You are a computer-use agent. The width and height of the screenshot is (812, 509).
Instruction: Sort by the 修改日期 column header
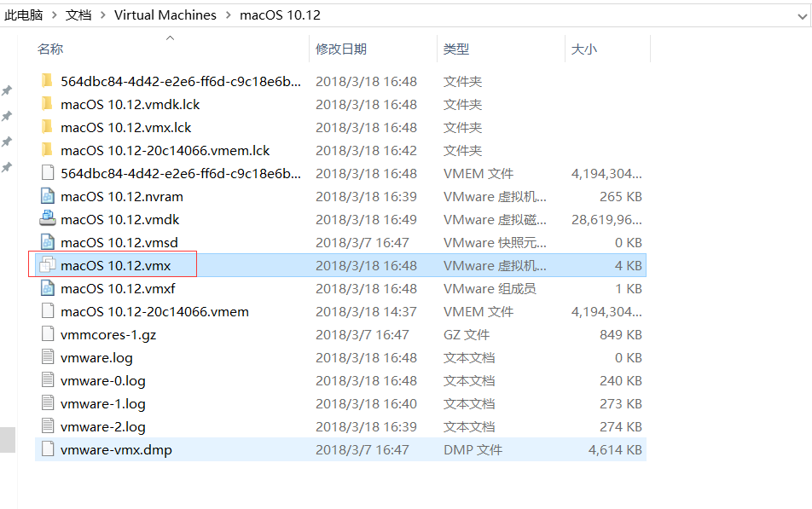tap(341, 49)
